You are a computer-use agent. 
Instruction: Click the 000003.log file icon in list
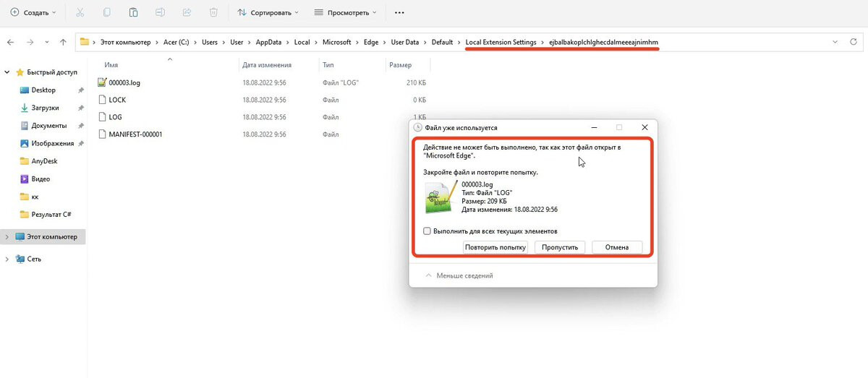[102, 82]
